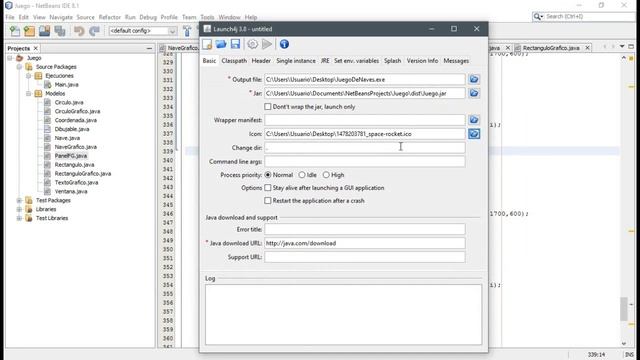Save the Launch4j configuration
The height and width of the screenshot is (360, 640).
235,44
